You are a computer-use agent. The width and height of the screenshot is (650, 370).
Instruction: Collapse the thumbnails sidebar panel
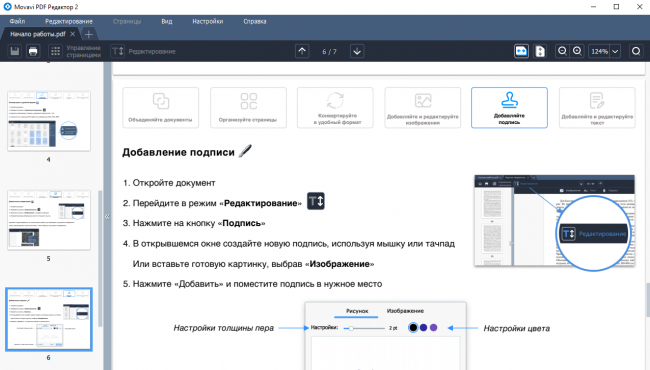click(107, 217)
